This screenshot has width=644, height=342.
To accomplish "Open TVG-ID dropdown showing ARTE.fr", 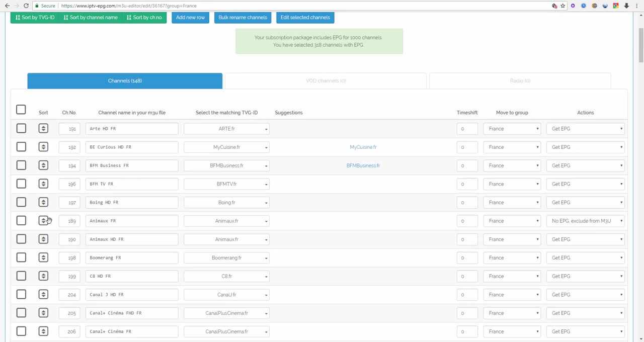I will pos(226,129).
